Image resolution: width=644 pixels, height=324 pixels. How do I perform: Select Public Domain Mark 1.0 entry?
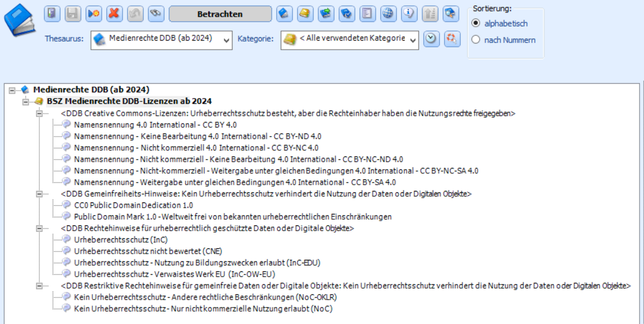coord(233,217)
